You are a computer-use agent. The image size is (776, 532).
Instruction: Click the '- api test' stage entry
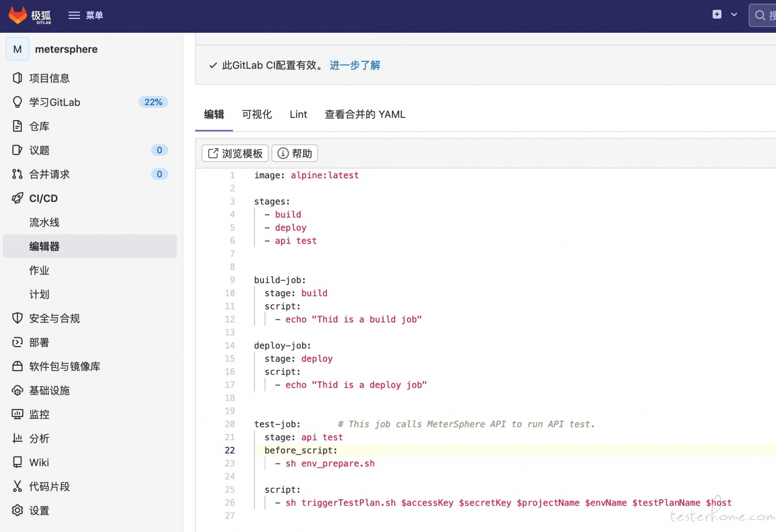[x=291, y=241]
